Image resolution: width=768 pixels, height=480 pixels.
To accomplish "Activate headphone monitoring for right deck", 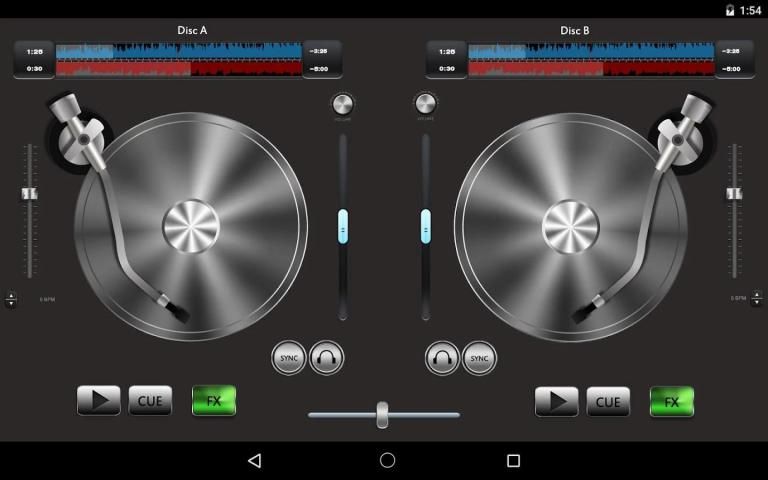I will point(442,357).
